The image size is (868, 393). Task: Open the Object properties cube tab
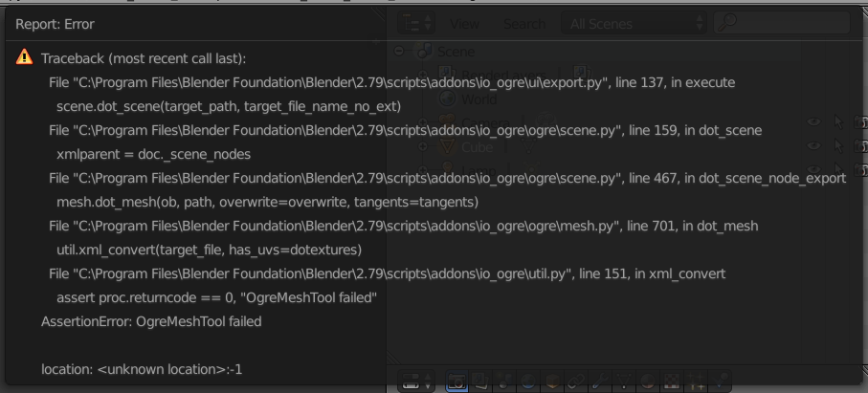point(552,381)
